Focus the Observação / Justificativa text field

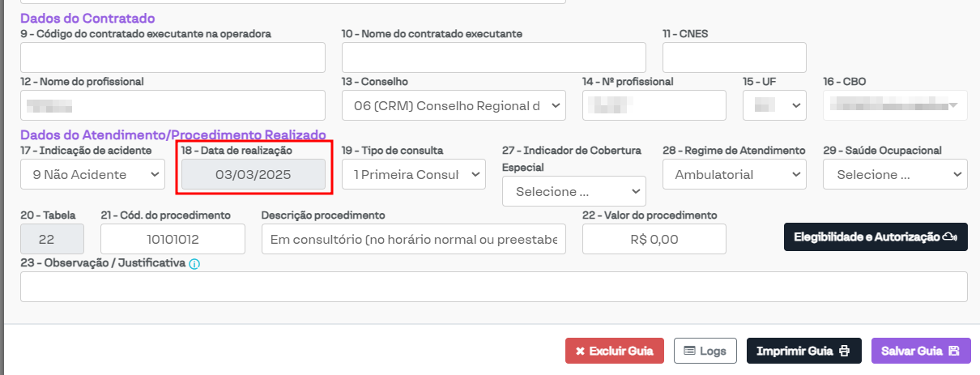[x=494, y=287]
